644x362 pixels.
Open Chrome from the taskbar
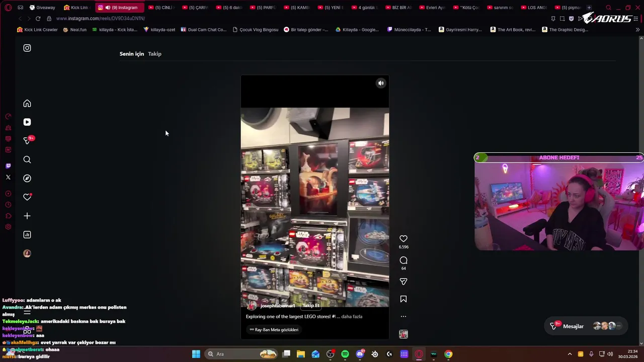(448, 354)
